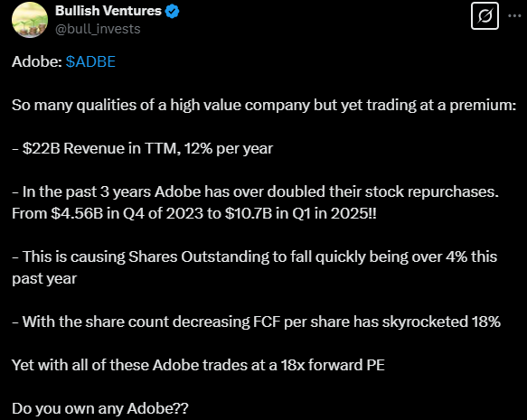Image resolution: width=527 pixels, height=420 pixels.
Task: Visit the Bullish Ventures display name link
Action: (x=108, y=11)
